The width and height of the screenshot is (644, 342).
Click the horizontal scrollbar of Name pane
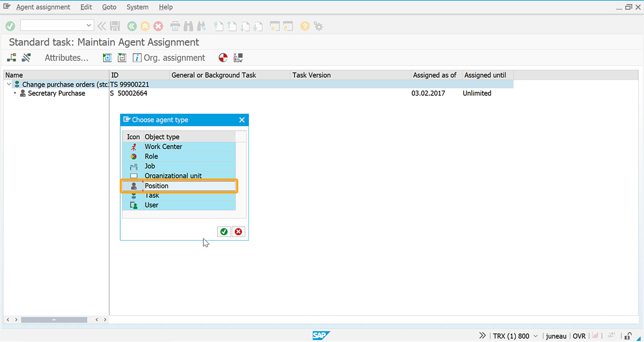click(54, 319)
